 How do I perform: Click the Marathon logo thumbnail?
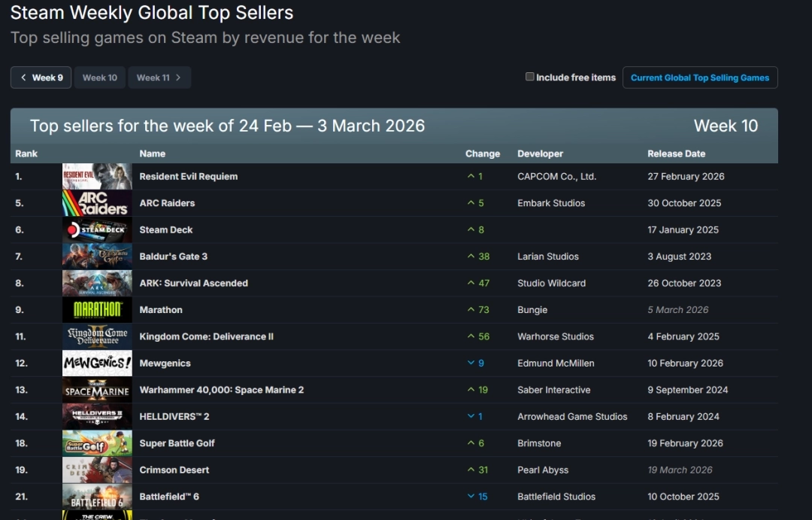click(96, 309)
